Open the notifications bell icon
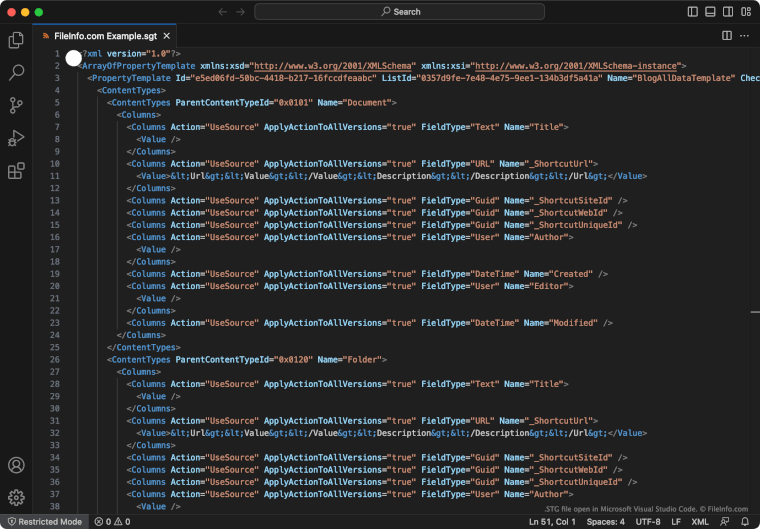760x529 pixels. [x=745, y=522]
